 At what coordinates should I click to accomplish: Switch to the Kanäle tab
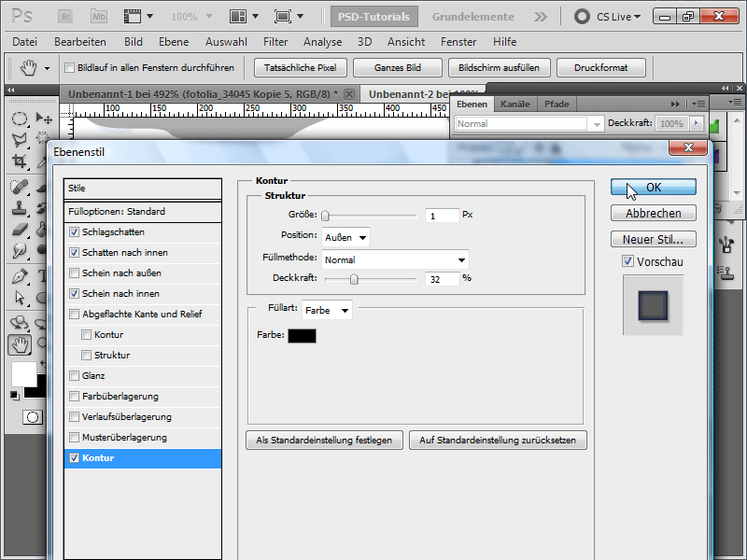coord(515,105)
